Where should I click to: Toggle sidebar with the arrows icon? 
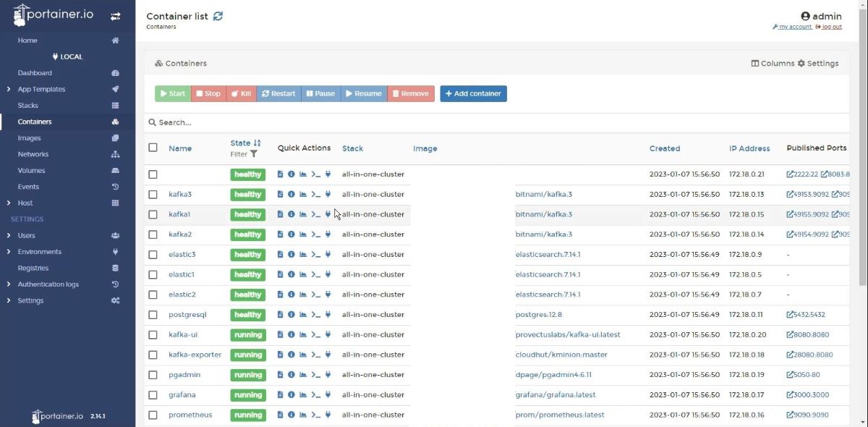[115, 16]
